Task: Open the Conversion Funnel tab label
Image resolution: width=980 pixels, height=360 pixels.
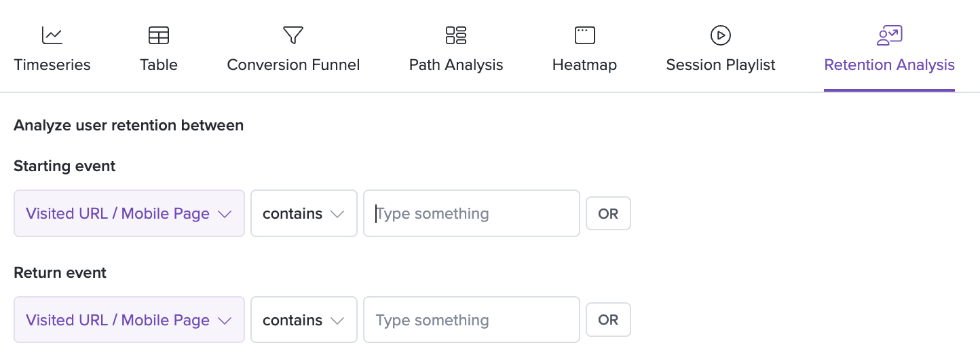Action: 293,65
